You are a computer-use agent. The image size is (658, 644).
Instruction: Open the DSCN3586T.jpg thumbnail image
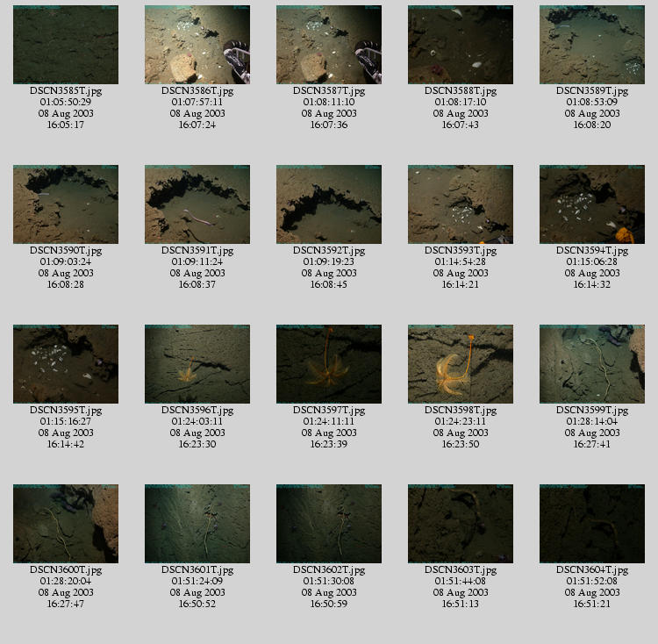pyautogui.click(x=197, y=45)
